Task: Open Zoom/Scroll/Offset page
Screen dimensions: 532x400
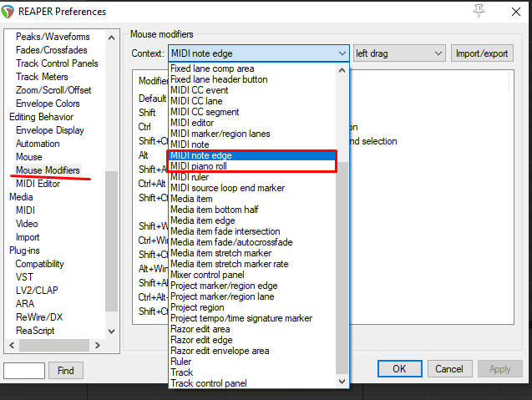Action: 53,90
